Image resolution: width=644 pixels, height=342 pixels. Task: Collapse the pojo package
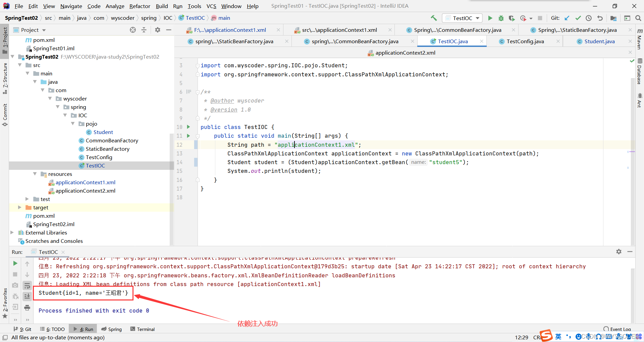coord(73,124)
